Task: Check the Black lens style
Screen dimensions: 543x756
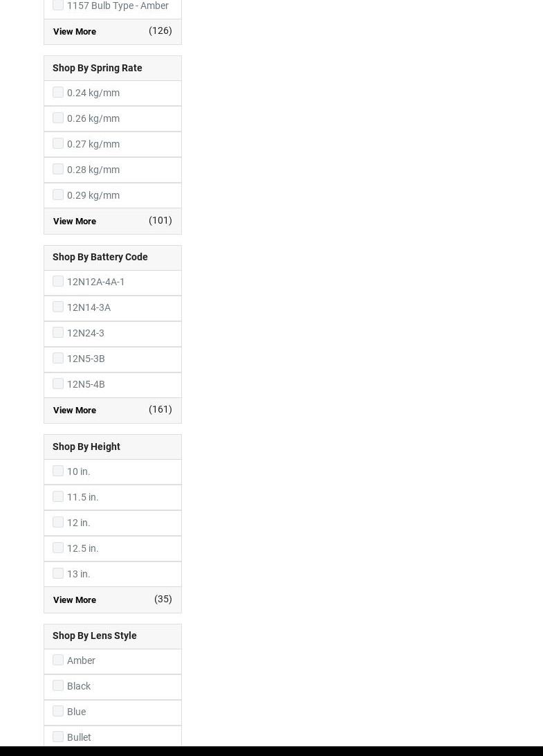Action: tap(58, 685)
